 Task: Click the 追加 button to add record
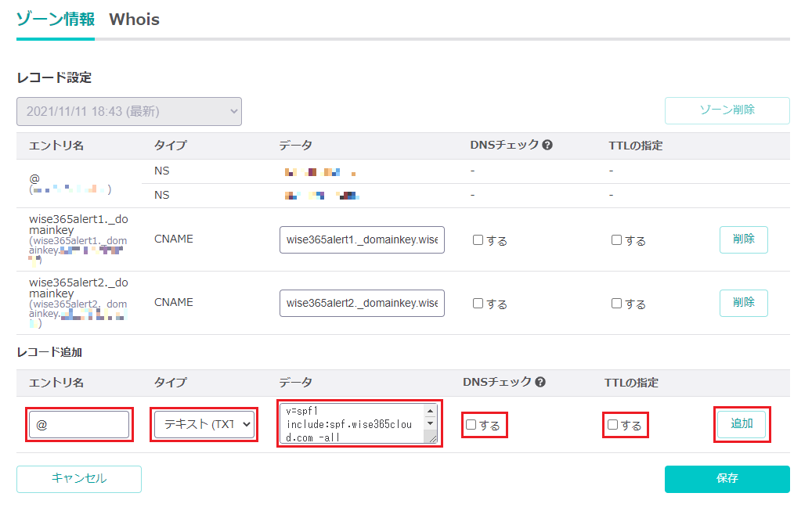point(742,424)
